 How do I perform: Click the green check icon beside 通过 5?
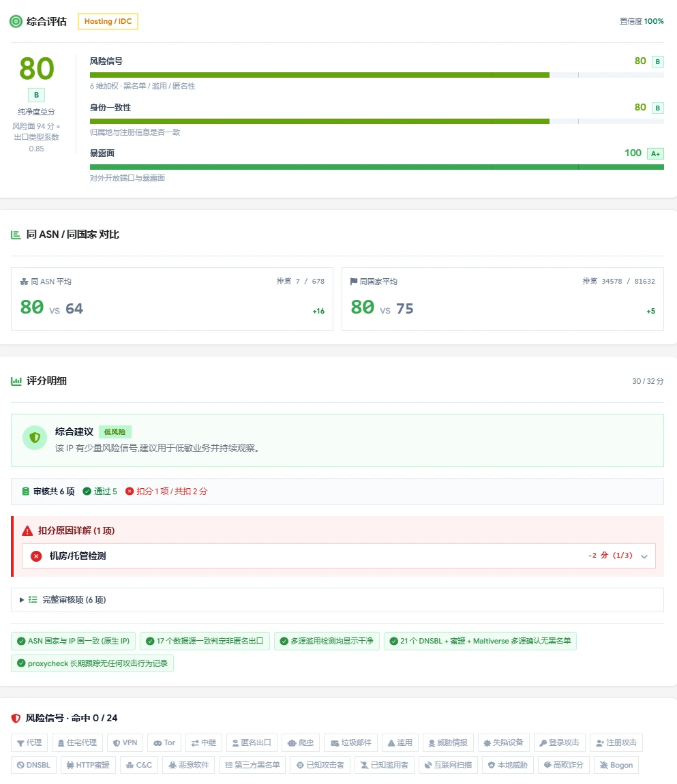(87, 492)
